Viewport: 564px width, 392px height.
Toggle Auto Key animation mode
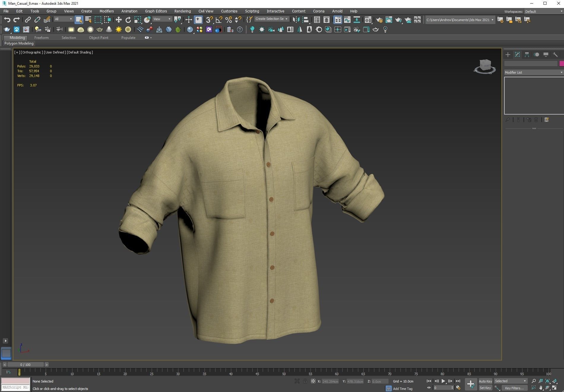485,381
